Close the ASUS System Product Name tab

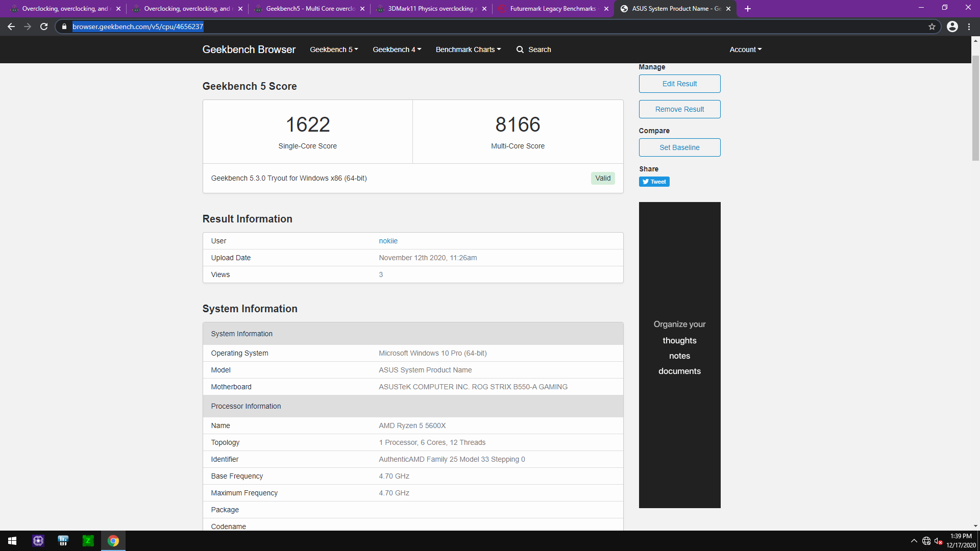point(728,9)
